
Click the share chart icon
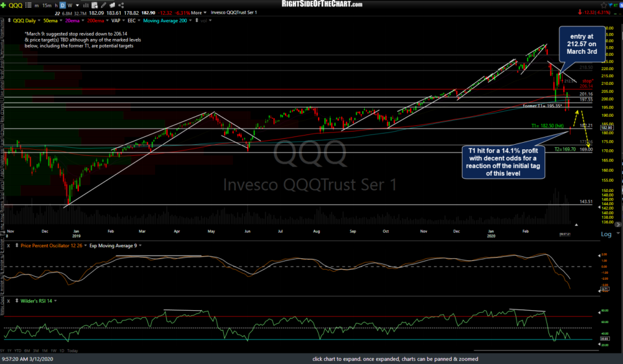click(x=121, y=5)
